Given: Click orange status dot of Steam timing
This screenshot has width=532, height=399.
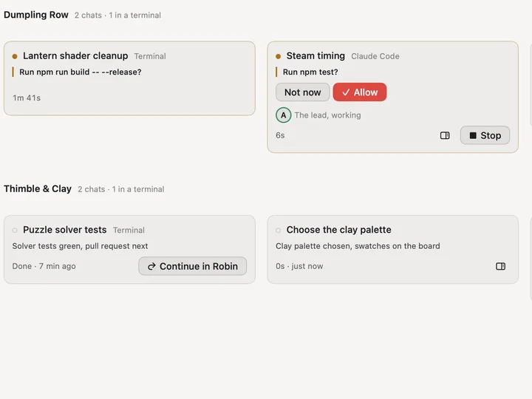Looking at the screenshot, I should 279,56.
